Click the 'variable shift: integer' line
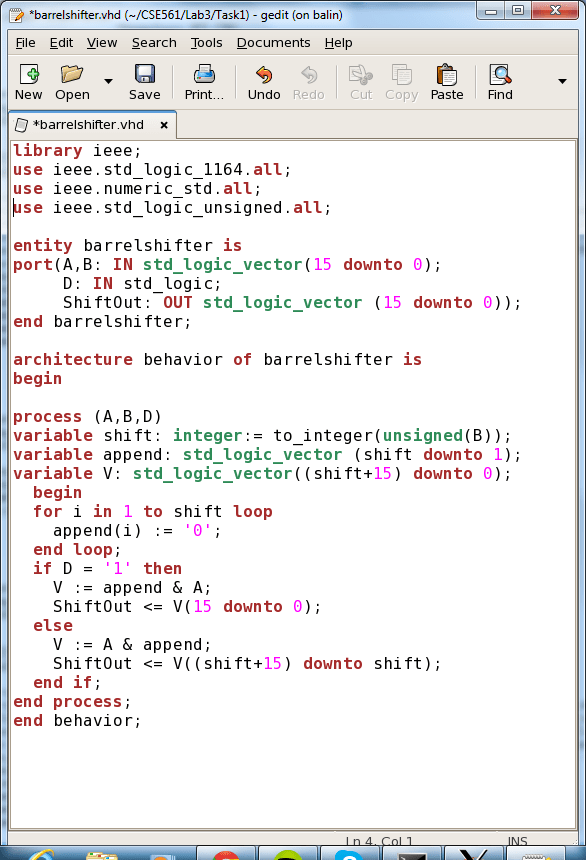 [x=262, y=435]
